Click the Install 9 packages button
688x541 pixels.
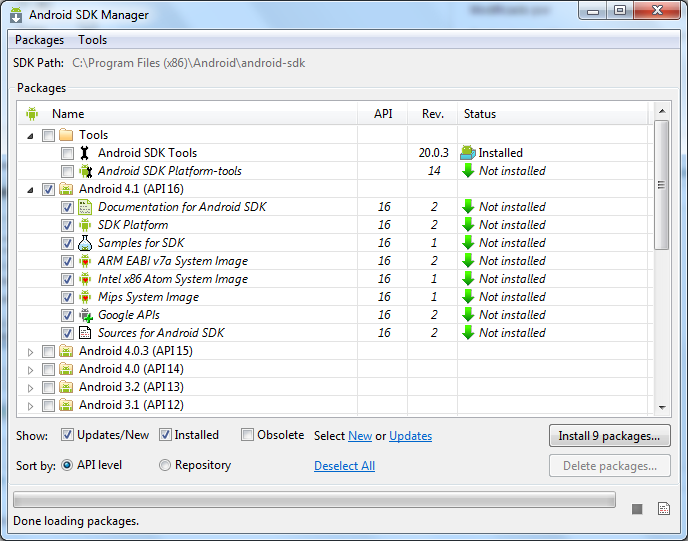tap(609, 436)
